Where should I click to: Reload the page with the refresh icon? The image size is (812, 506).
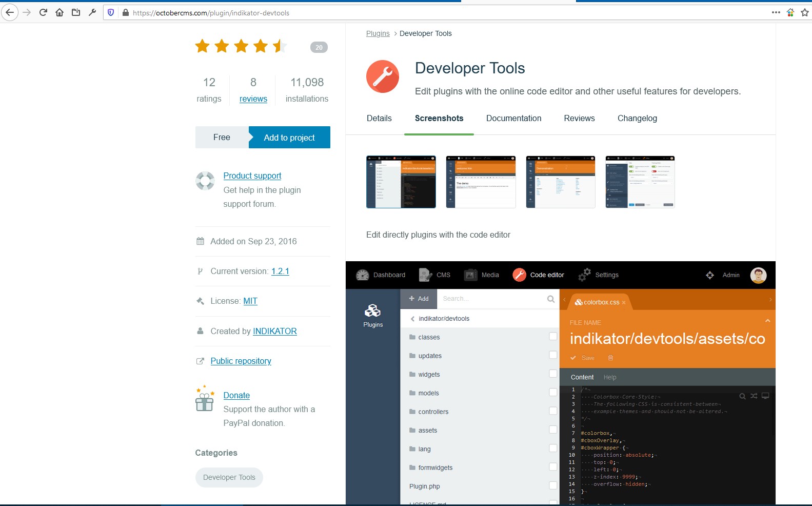pos(43,12)
